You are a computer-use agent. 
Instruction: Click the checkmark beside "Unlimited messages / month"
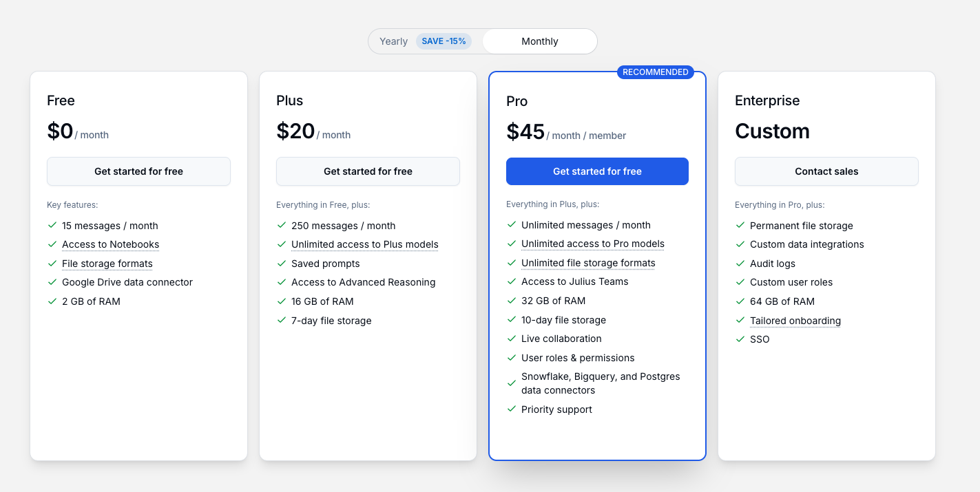[512, 225]
